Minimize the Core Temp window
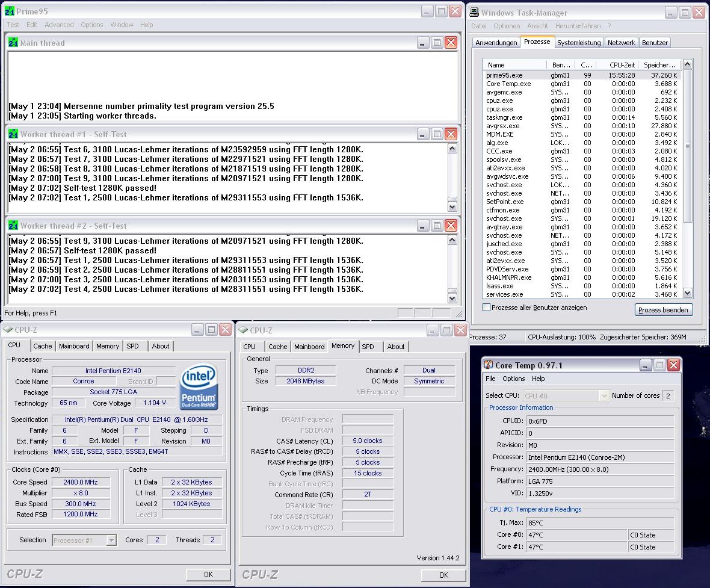The width and height of the screenshot is (710, 588). (645, 365)
